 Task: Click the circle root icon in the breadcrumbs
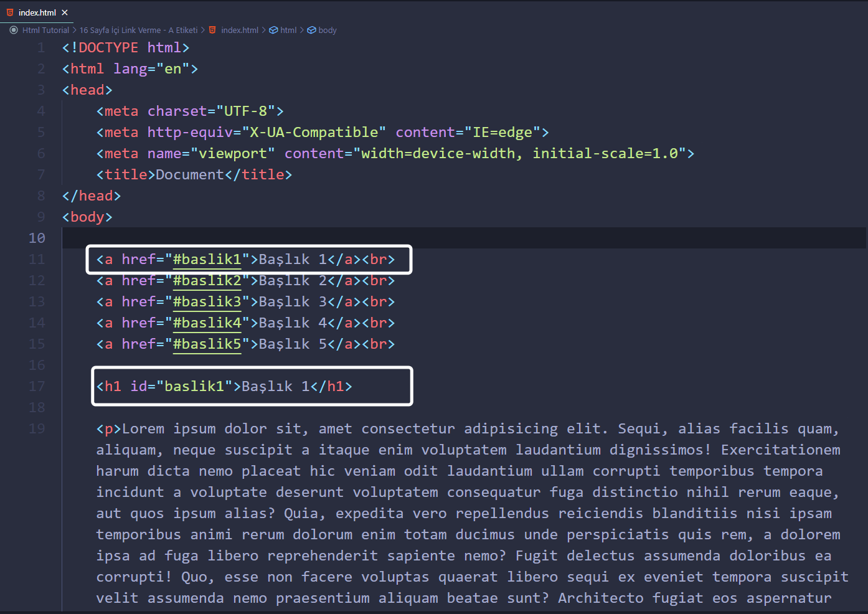pos(14,30)
